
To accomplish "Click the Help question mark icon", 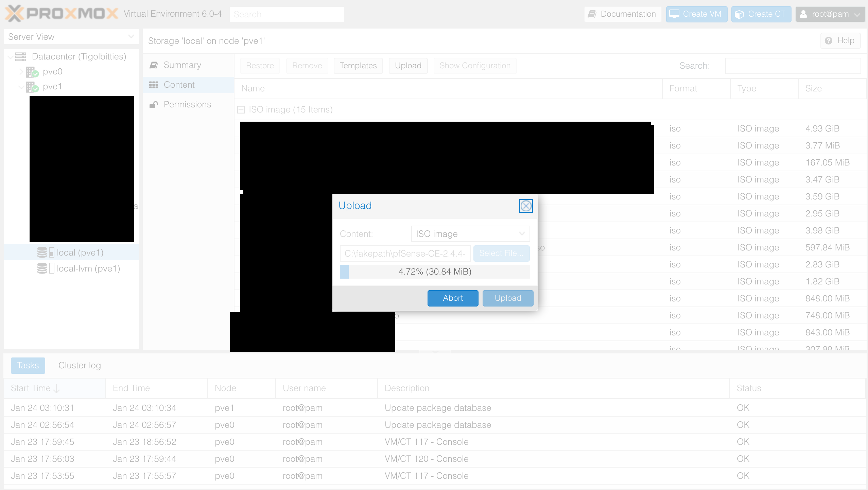I will click(x=829, y=40).
